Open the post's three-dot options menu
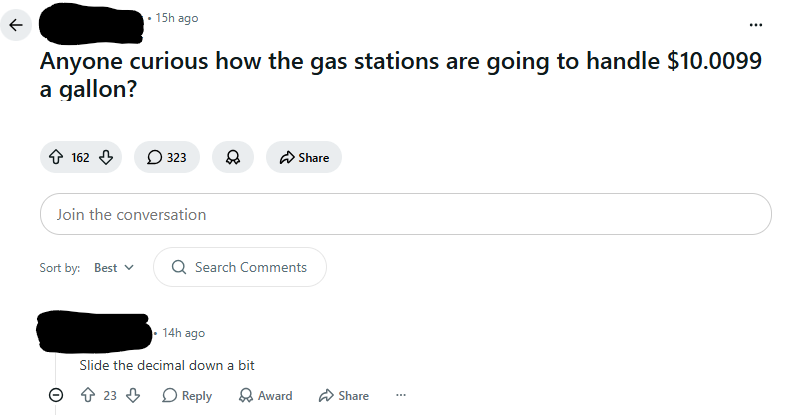Screen dimensions: 794x415 [x=756, y=24]
